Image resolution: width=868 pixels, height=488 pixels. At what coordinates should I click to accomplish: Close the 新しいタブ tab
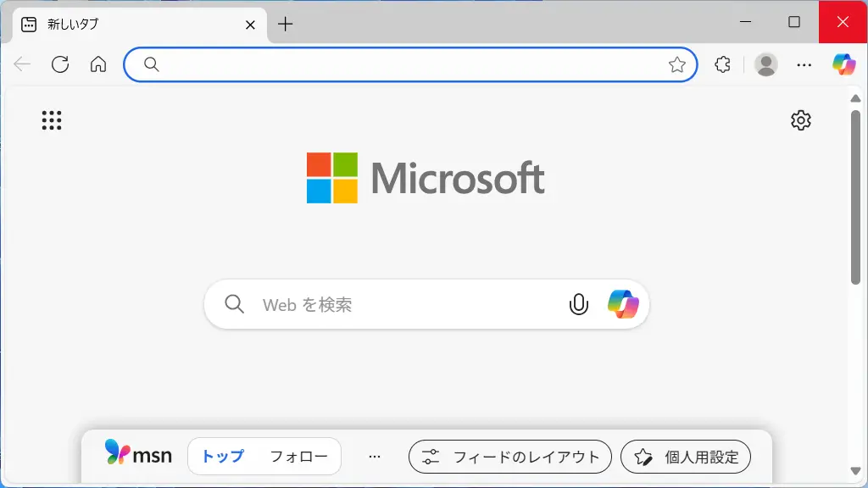pos(250,25)
